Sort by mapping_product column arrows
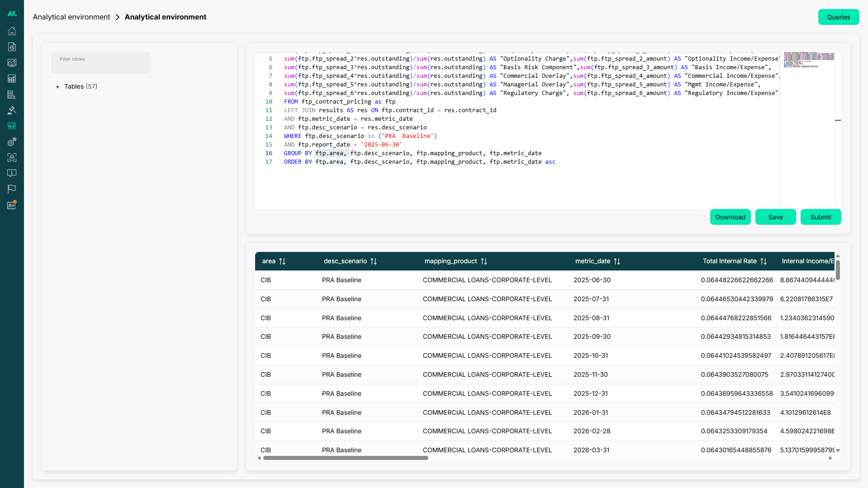Viewport: 868px width, 488px height. [484, 261]
